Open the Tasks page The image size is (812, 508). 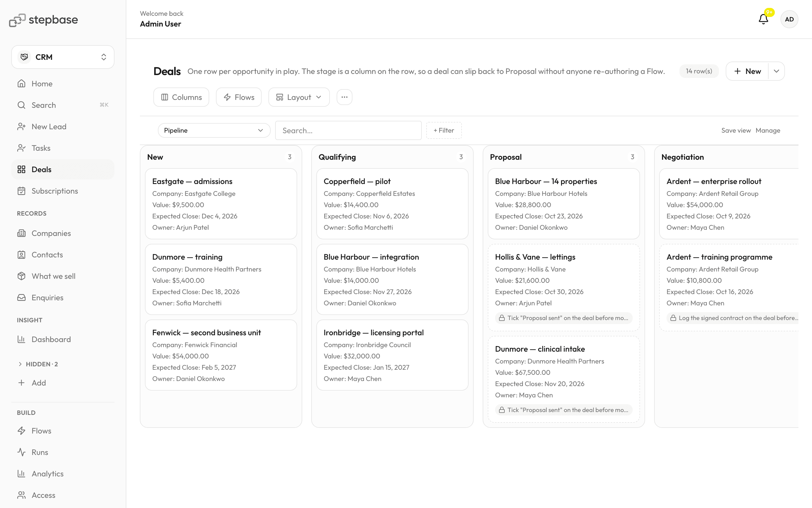(63, 148)
